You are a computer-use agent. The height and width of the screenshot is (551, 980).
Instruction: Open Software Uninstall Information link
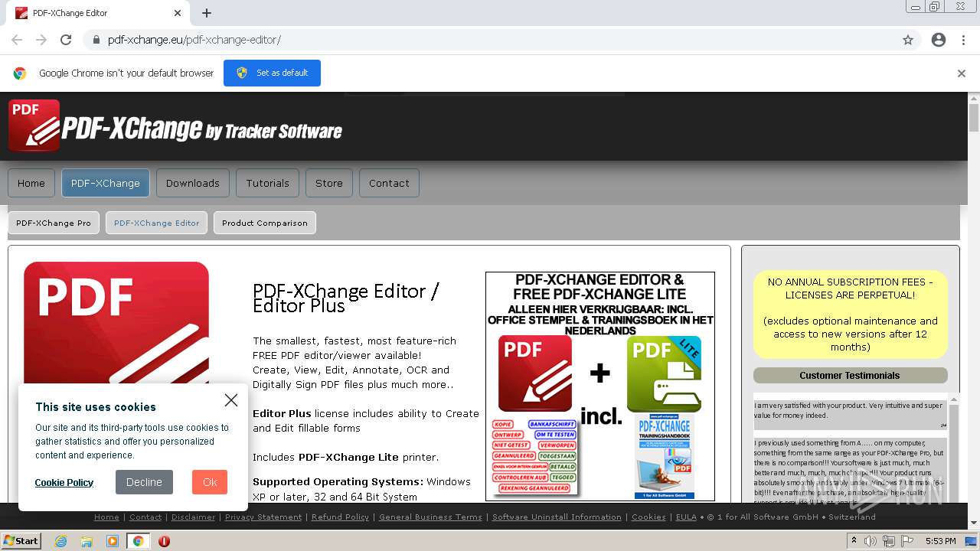[557, 517]
